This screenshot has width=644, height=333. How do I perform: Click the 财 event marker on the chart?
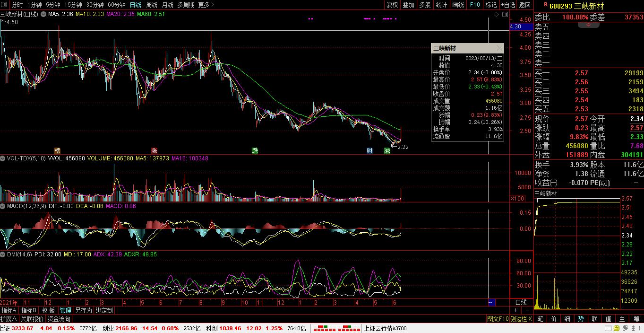tap(370, 151)
